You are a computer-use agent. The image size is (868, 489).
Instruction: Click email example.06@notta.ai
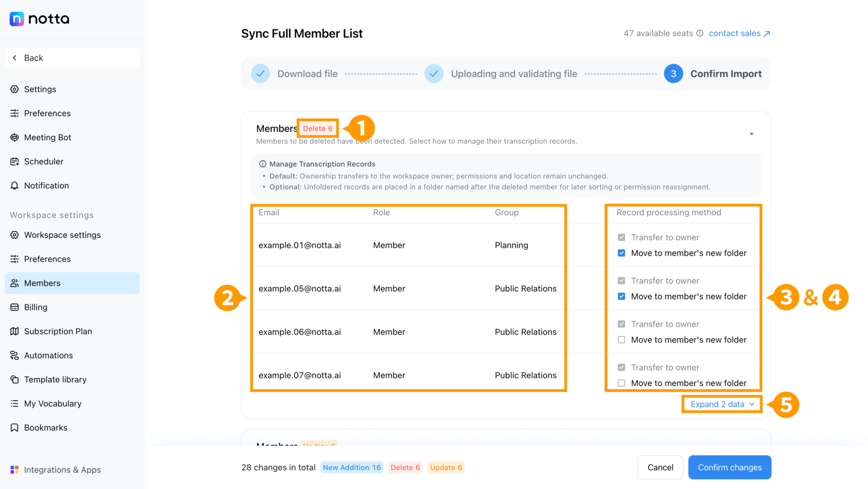click(299, 332)
